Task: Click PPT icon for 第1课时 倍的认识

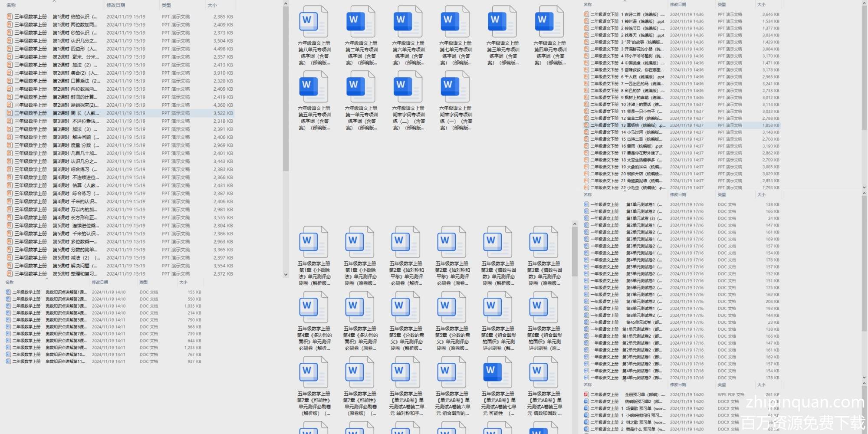Action: pos(10,17)
